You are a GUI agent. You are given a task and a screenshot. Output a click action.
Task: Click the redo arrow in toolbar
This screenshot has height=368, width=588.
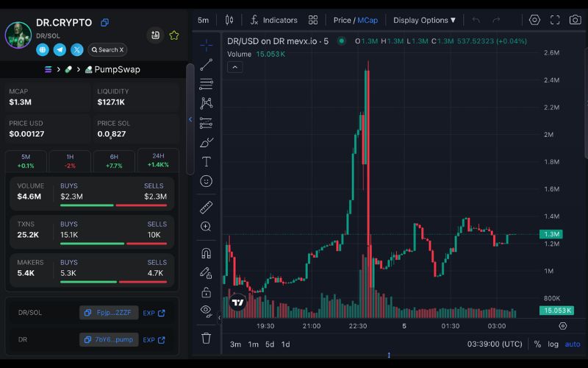pos(496,20)
